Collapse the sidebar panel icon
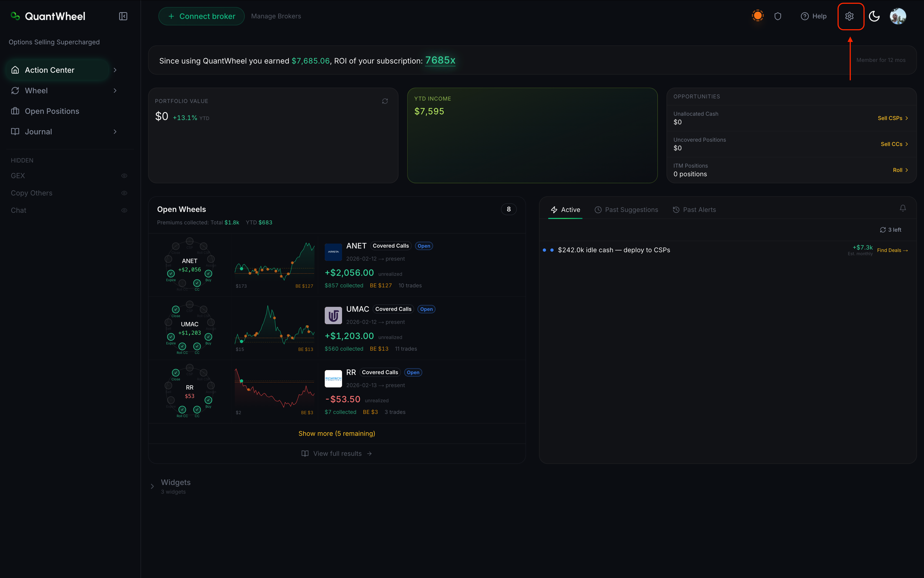The image size is (924, 578). (123, 16)
